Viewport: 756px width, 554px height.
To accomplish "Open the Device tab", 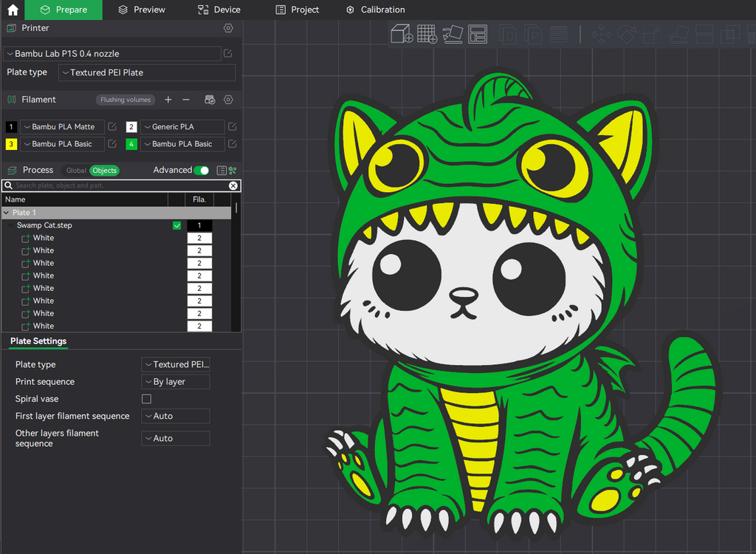I will (219, 10).
